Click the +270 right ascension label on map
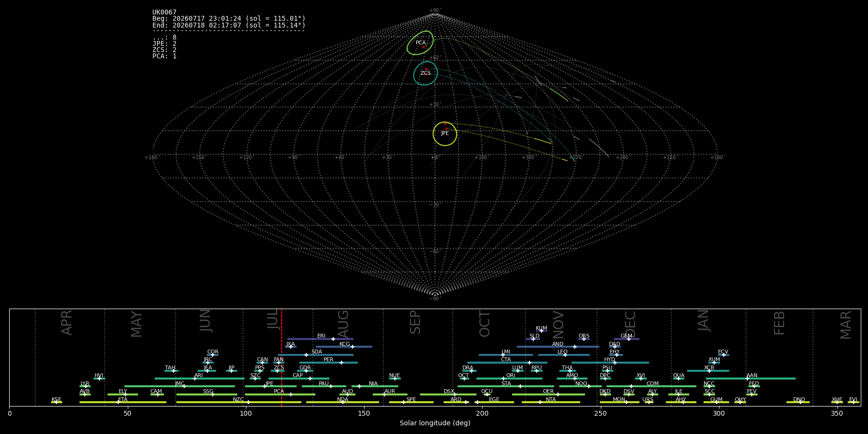Screen dimensions: 868x434 click(x=575, y=158)
